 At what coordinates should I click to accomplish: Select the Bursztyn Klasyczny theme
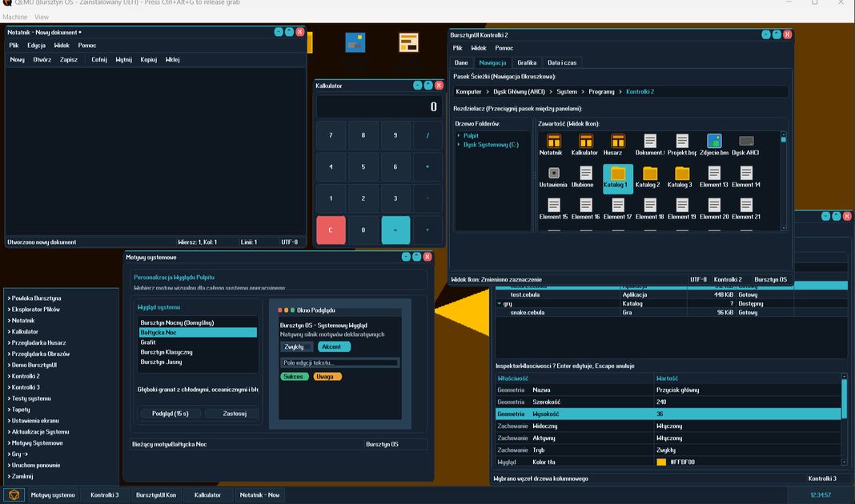tap(198, 352)
